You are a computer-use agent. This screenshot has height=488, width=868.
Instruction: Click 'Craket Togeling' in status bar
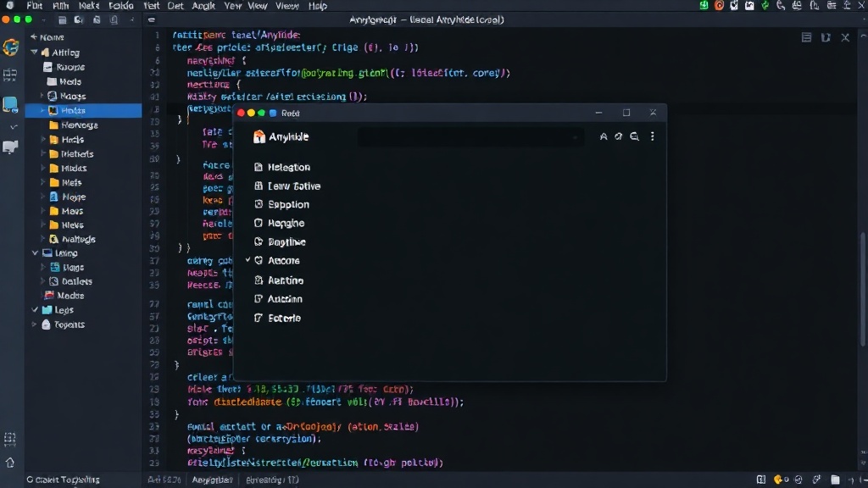point(63,480)
